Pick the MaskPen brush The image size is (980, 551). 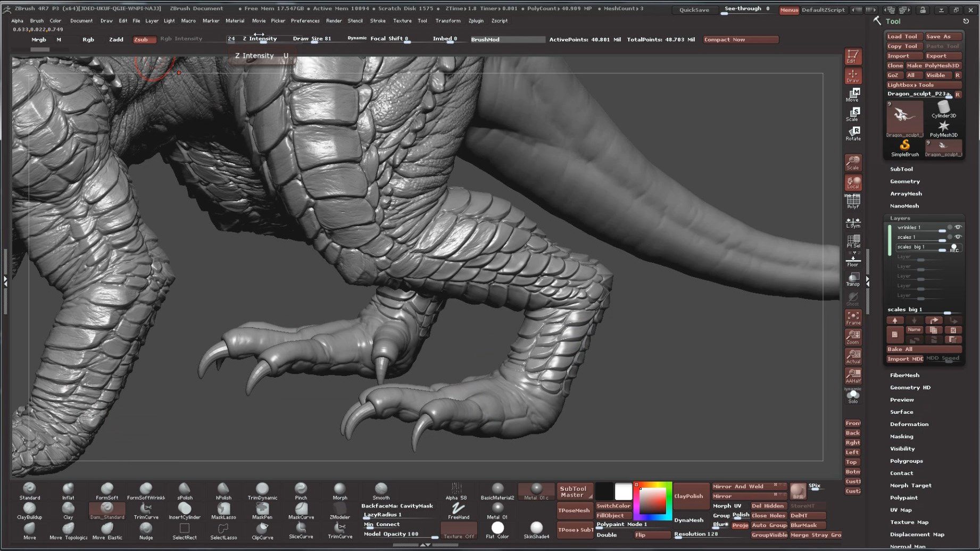click(262, 511)
